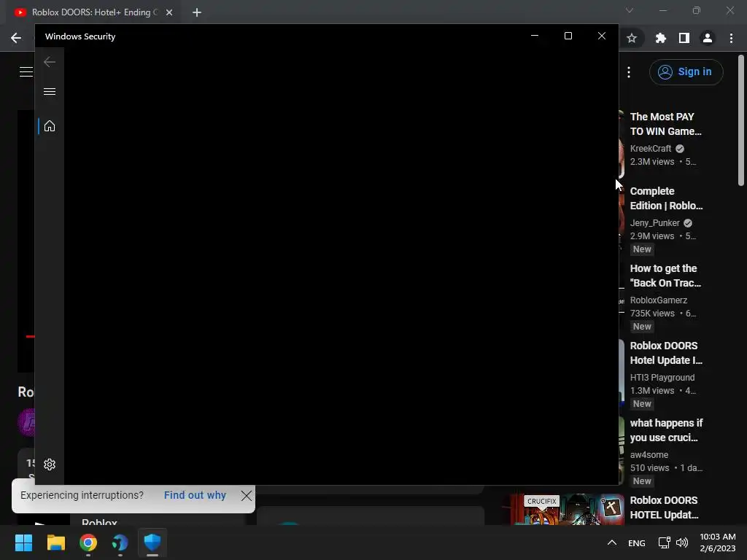Click the CRUCIFIX video thumbnail
The width and height of the screenshot is (747, 560).
coord(568,510)
